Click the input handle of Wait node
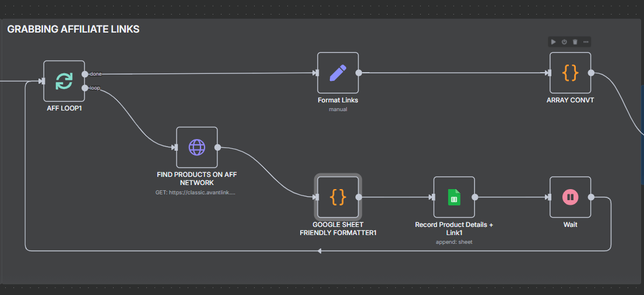 (x=549, y=197)
